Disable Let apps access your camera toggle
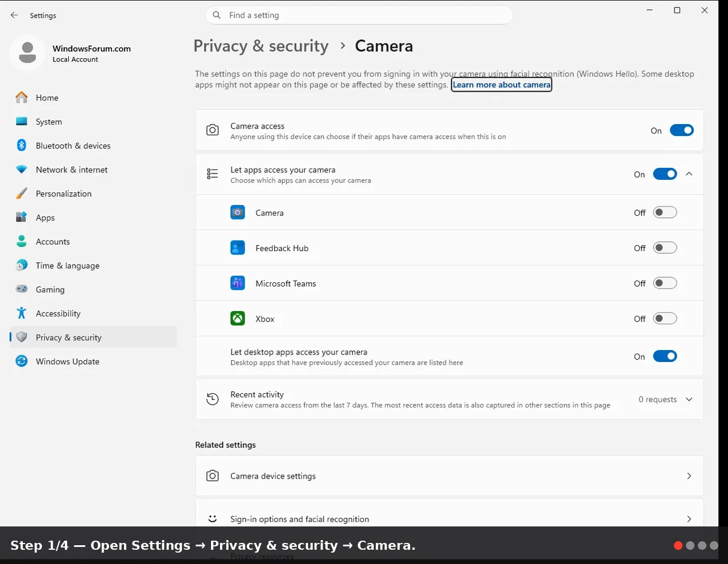 (665, 174)
